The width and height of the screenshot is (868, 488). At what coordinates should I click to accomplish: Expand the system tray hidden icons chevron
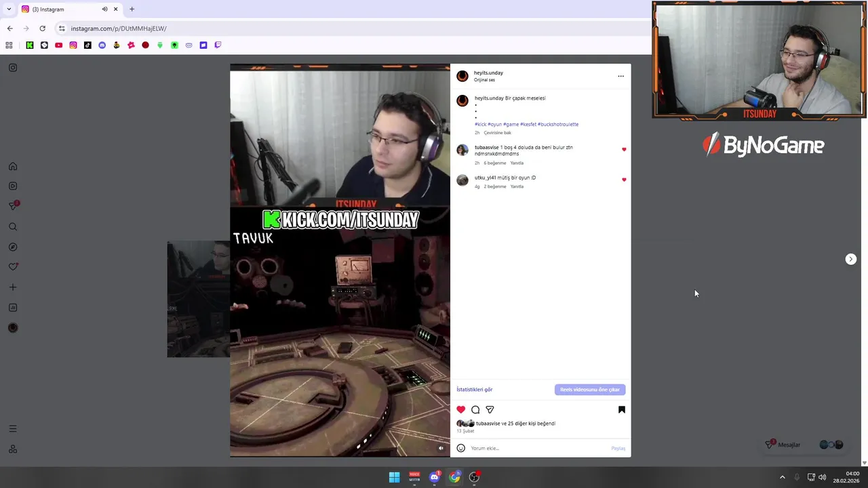pos(782,477)
